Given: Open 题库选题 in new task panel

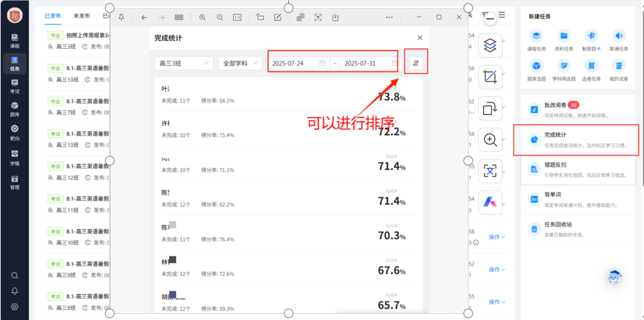Looking at the screenshot, I should pos(536,70).
